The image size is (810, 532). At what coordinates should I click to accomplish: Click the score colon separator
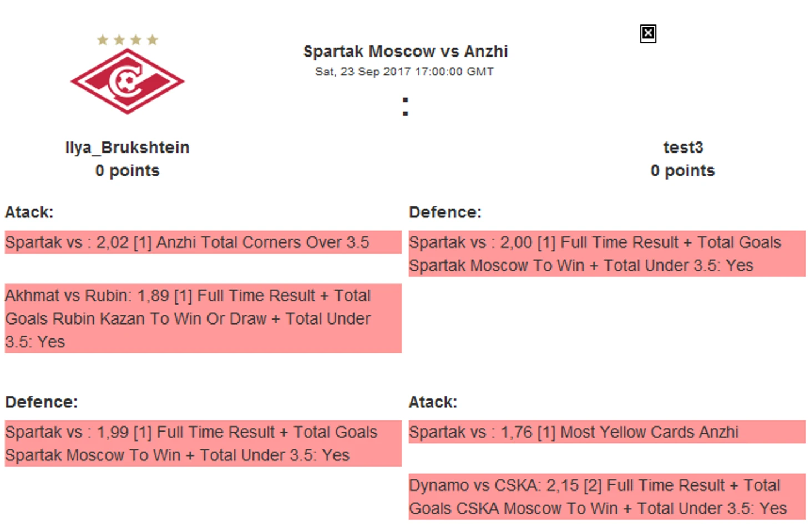tap(406, 107)
